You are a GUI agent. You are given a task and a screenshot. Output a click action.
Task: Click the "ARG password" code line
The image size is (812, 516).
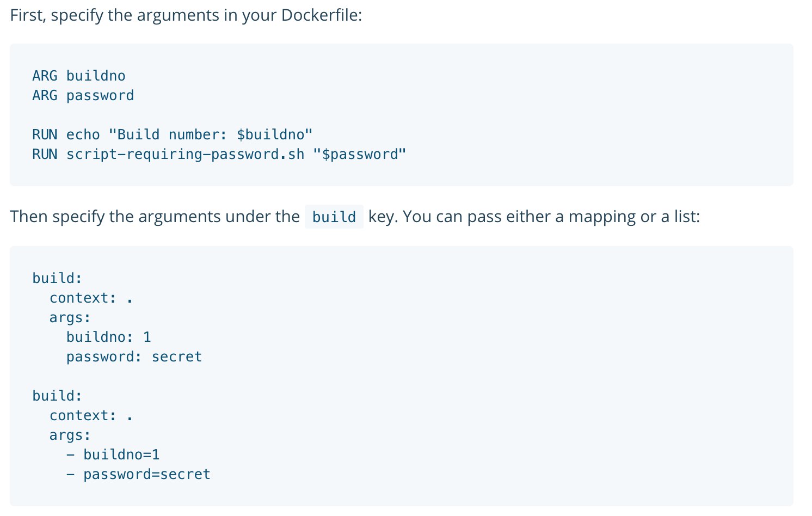(83, 95)
